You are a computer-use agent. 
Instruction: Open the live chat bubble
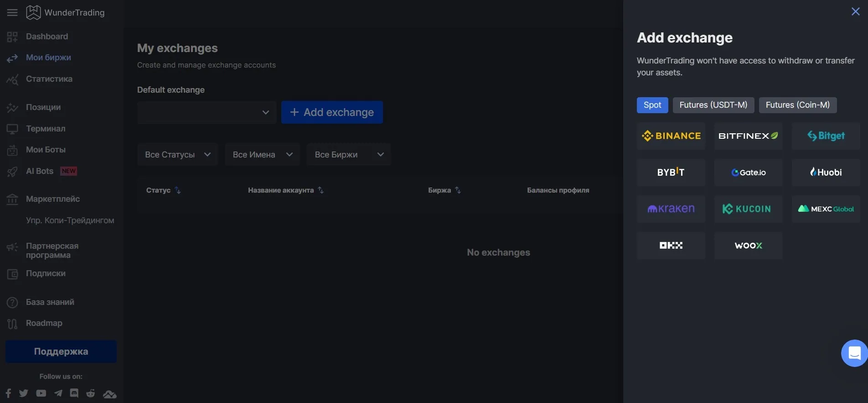pyautogui.click(x=854, y=353)
